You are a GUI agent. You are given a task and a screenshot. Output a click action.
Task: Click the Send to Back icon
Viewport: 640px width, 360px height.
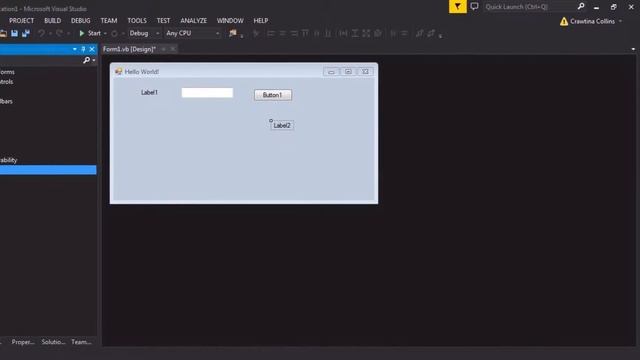tap(431, 33)
